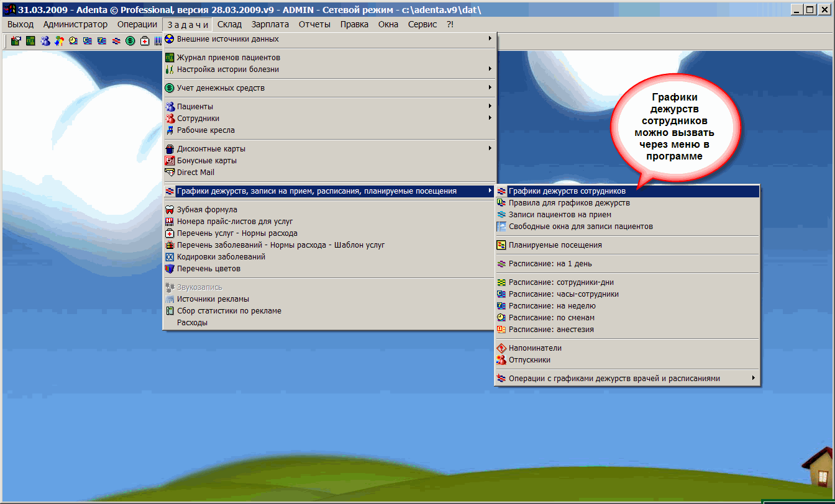Click the Напоминатели entry
The height and width of the screenshot is (504, 835).
(x=535, y=348)
